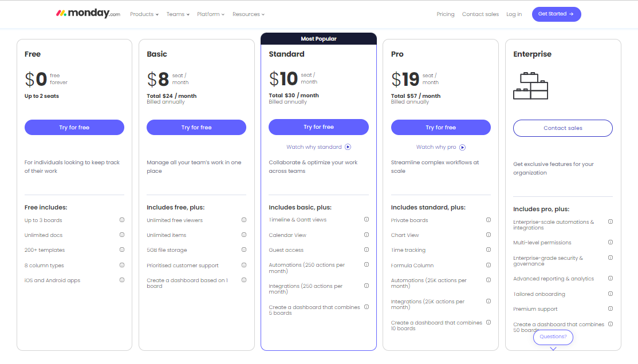638x364 pixels.
Task: Click info icon next to Time tracking
Action: click(x=489, y=250)
